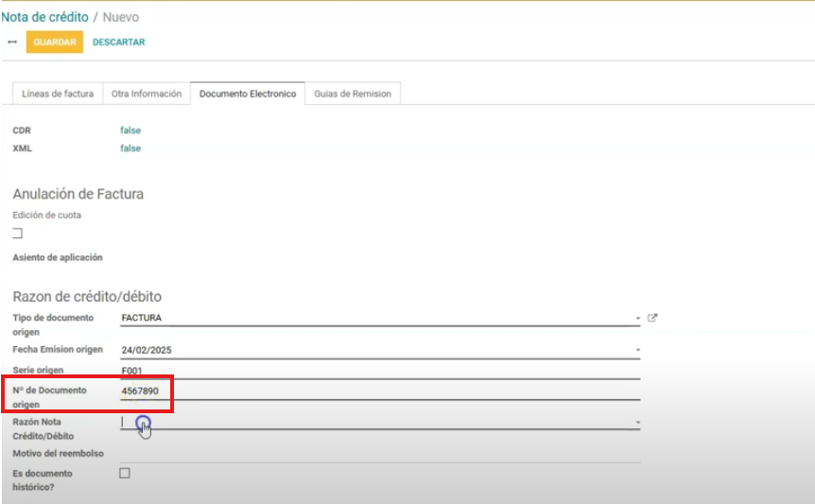Switch to the Líneas de factura tab
815x504 pixels.
pos(58,94)
